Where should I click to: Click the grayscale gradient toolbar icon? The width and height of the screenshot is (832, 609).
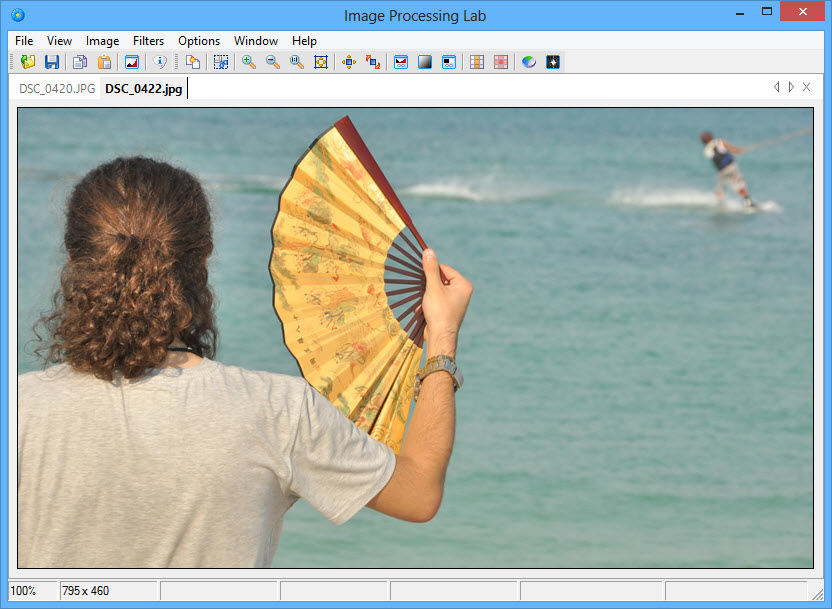point(425,62)
